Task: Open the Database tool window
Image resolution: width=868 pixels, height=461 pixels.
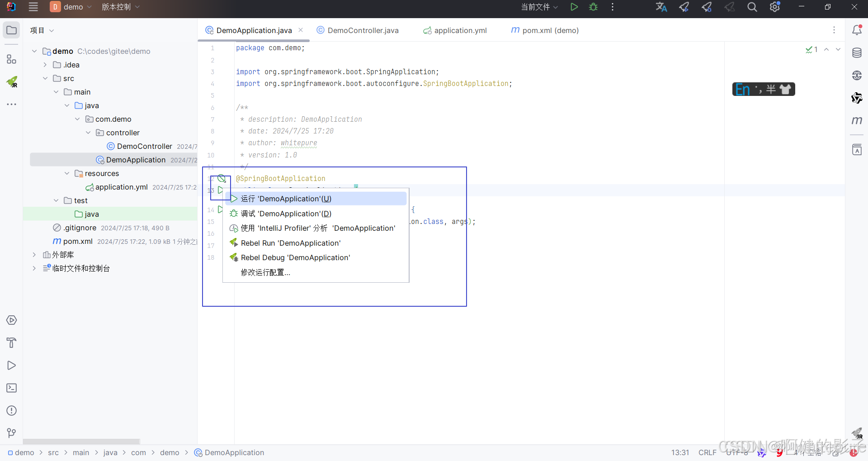Action: [x=857, y=53]
